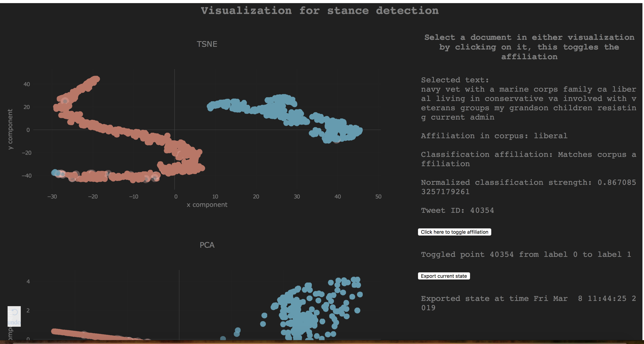Click the undo icon at bottom left
This screenshot has height=344, width=644.
pyautogui.click(x=14, y=312)
